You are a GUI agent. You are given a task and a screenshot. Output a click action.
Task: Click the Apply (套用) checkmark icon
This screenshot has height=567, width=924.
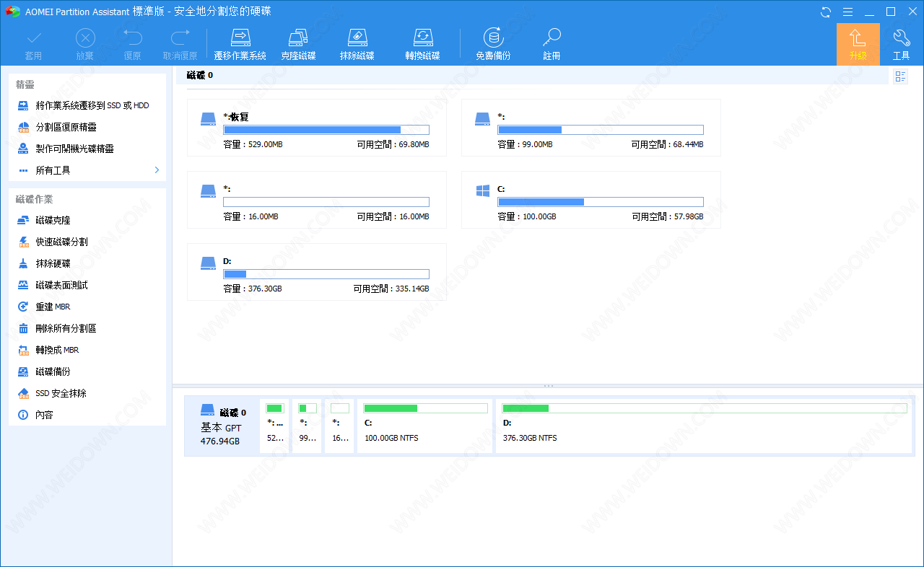coord(33,44)
